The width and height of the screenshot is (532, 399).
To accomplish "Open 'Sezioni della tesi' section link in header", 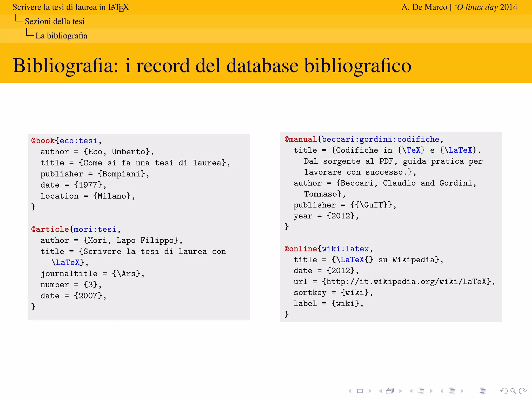I will [x=55, y=21].
